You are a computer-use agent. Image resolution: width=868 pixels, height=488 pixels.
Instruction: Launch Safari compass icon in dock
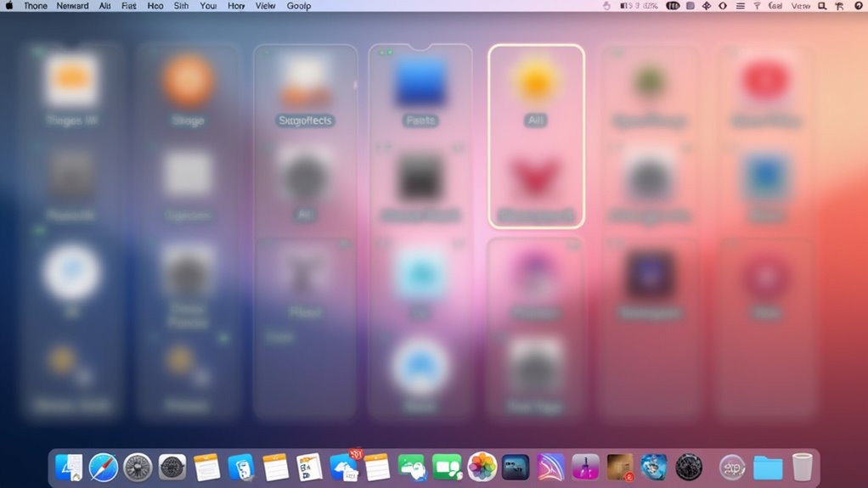(104, 468)
